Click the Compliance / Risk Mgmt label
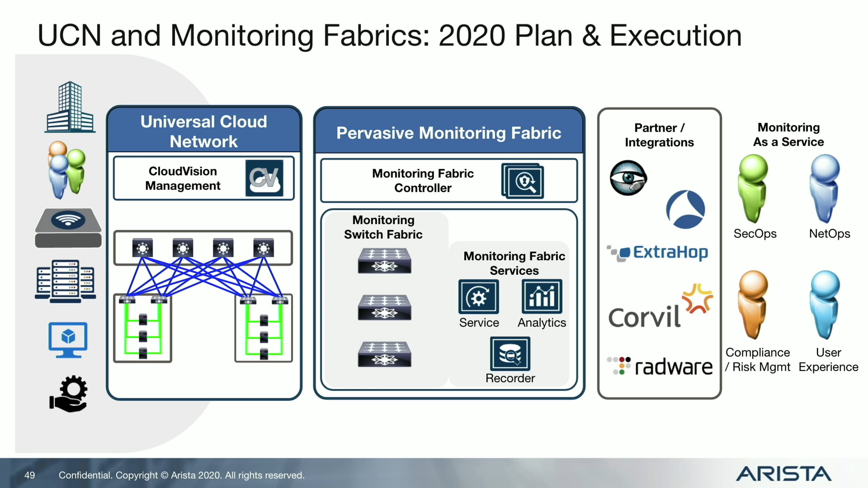Screen dimensions: 868x488 click(x=758, y=359)
